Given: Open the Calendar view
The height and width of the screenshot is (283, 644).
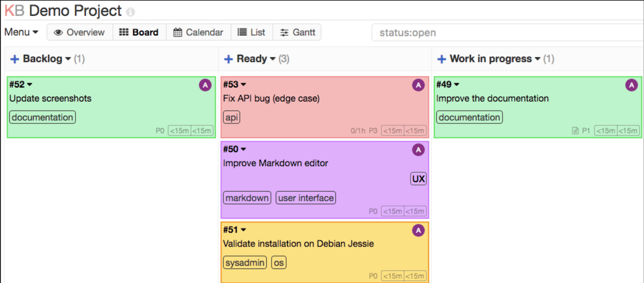Looking at the screenshot, I should pos(198,32).
